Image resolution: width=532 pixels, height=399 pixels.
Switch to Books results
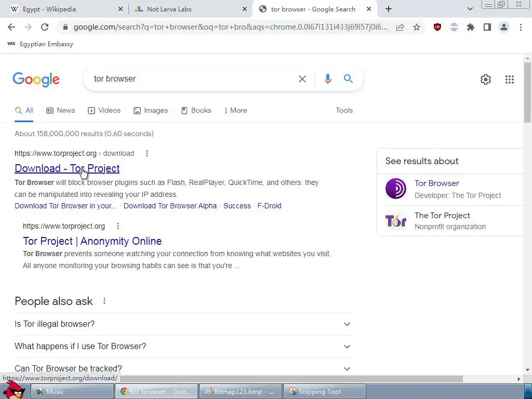196,111
